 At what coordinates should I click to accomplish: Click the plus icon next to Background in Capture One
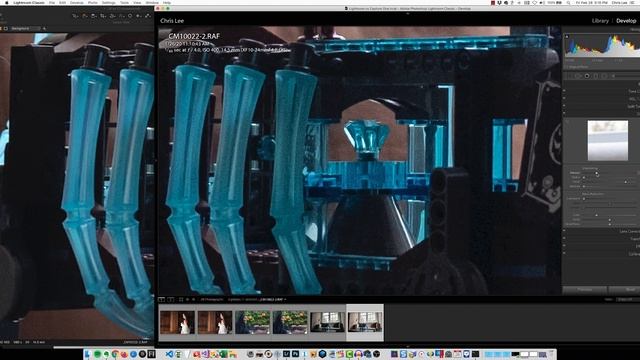44,29
